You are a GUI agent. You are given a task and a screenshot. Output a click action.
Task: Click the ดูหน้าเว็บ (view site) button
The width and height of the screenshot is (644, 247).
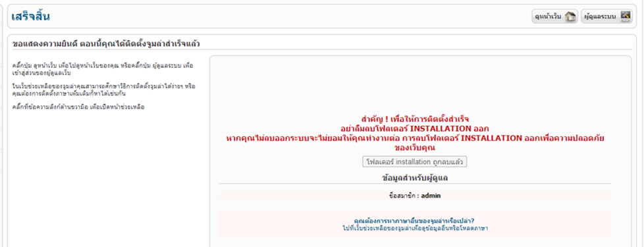point(554,16)
